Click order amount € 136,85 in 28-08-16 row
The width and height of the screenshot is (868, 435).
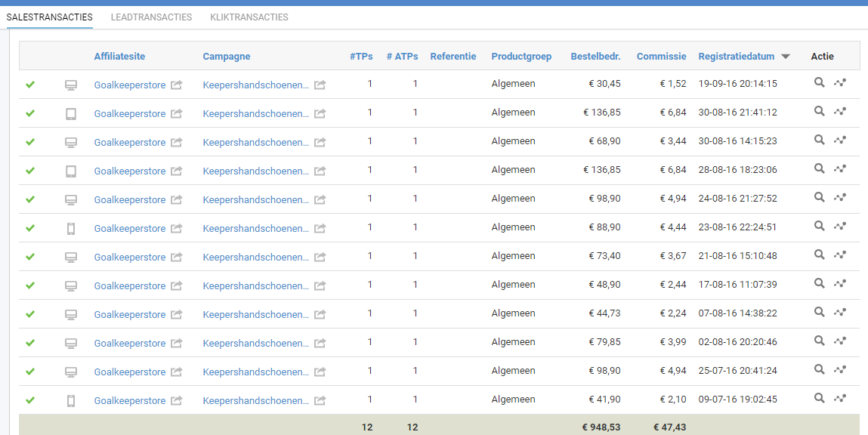pyautogui.click(x=602, y=170)
